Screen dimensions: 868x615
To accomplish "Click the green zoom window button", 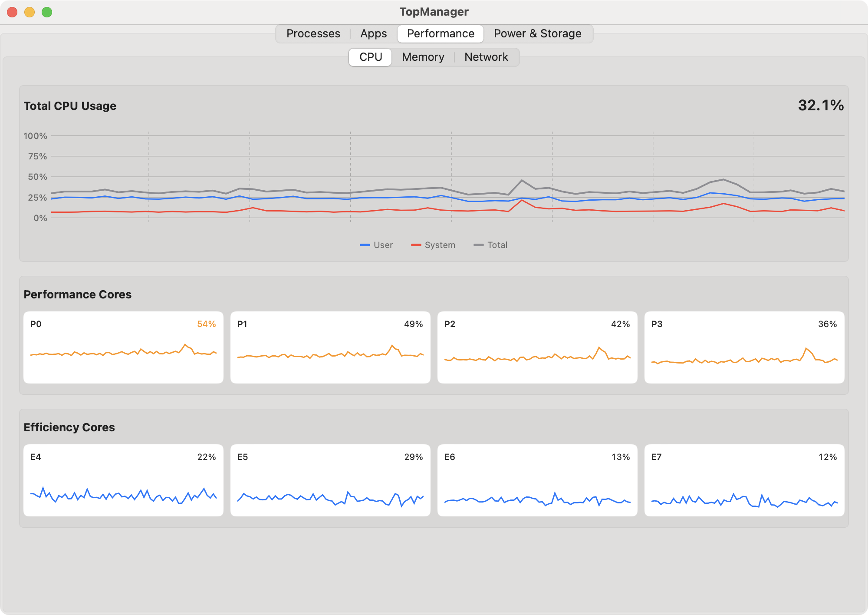I will pos(47,12).
